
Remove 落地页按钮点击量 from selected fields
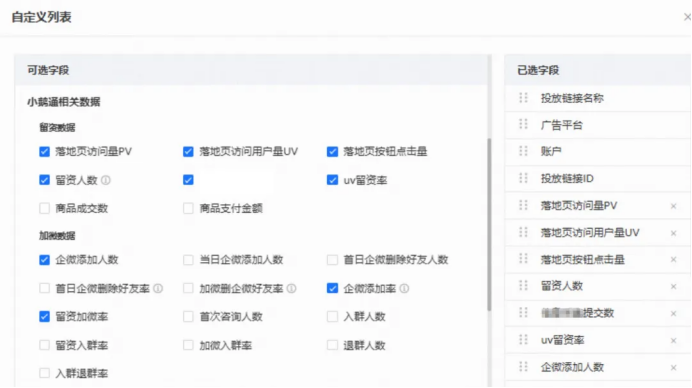tap(673, 260)
